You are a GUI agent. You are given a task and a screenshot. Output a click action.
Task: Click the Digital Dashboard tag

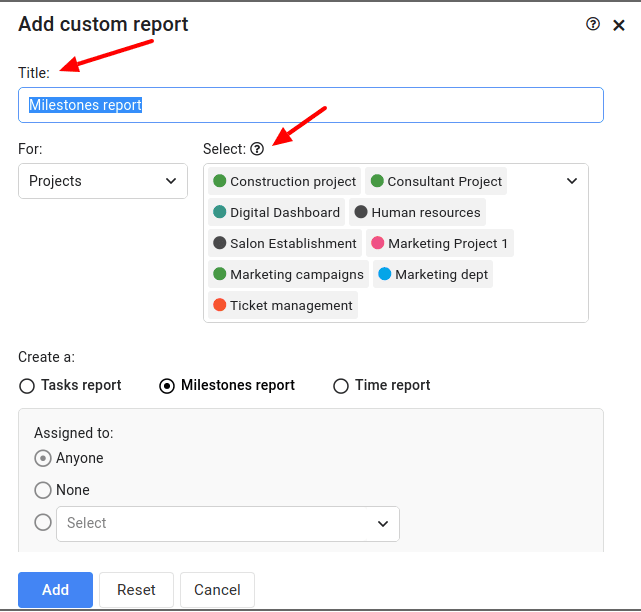tap(276, 212)
